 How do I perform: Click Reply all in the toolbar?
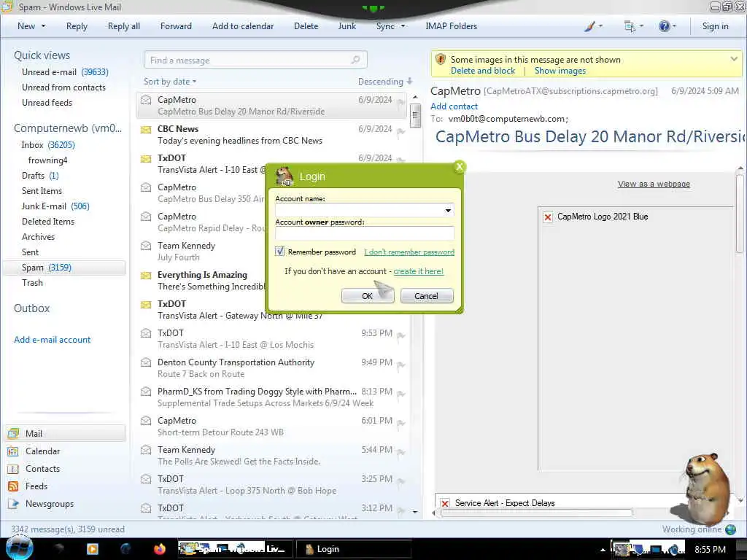click(124, 26)
